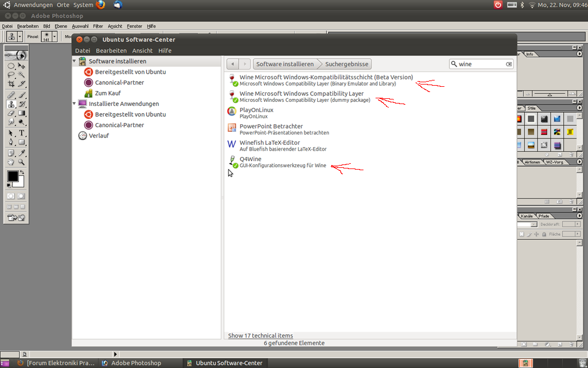Open the Pinsel brush preset dropdown
The height and width of the screenshot is (368, 588).
(55, 36)
